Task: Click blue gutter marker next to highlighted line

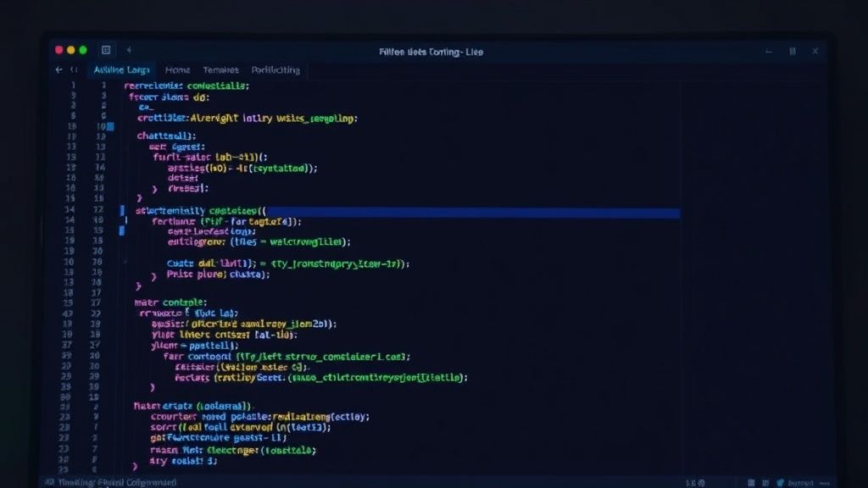Action: pyautogui.click(x=122, y=211)
